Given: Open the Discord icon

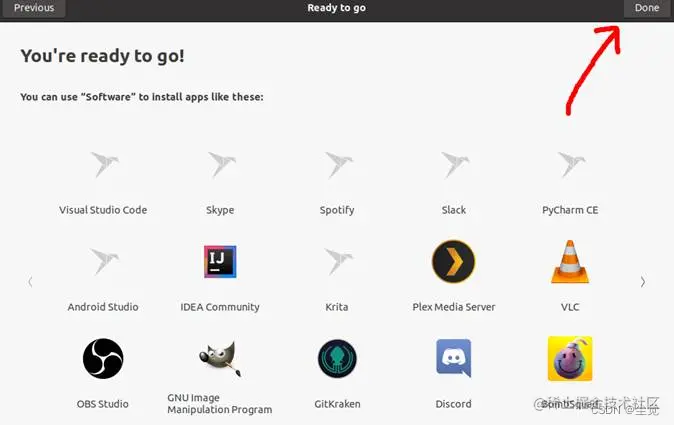Looking at the screenshot, I should coord(453,358).
